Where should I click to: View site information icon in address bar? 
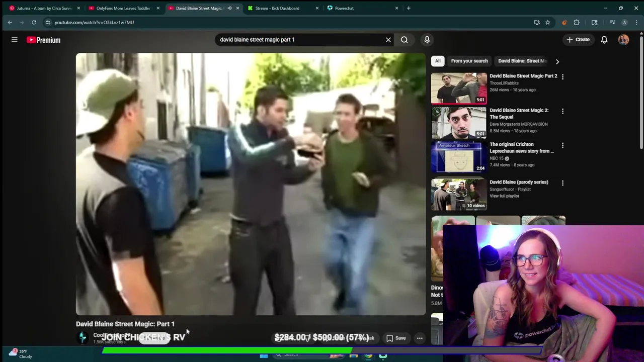48,22
